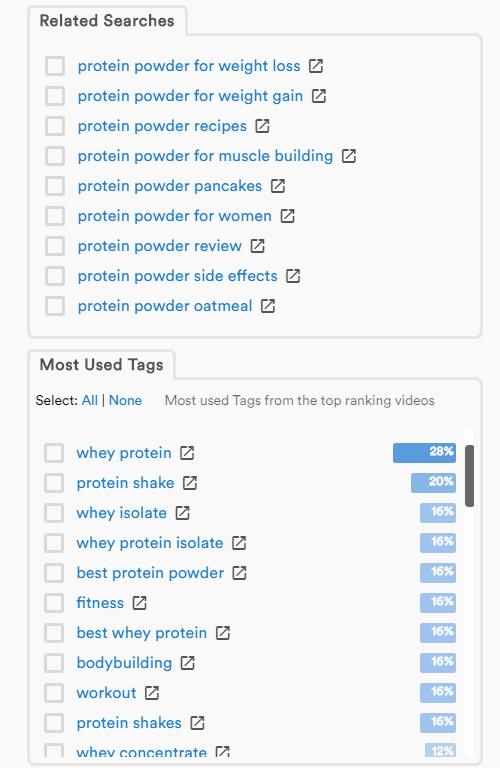Open external link icon beside 'fitness' tag
The height and width of the screenshot is (768, 500).
140,603
